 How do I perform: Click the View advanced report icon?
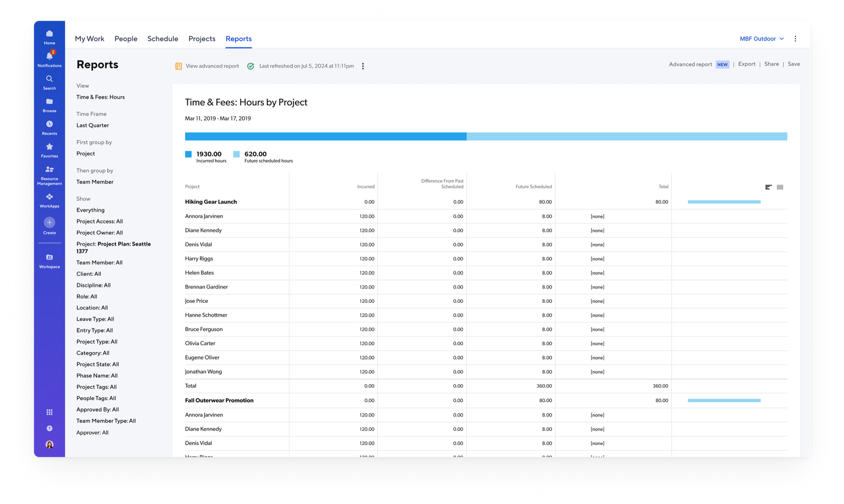pyautogui.click(x=178, y=66)
